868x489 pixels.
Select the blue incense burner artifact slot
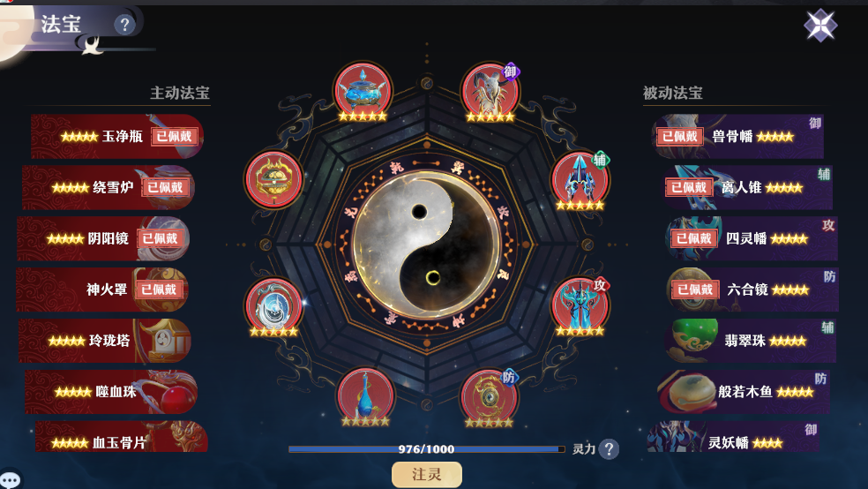coord(363,92)
